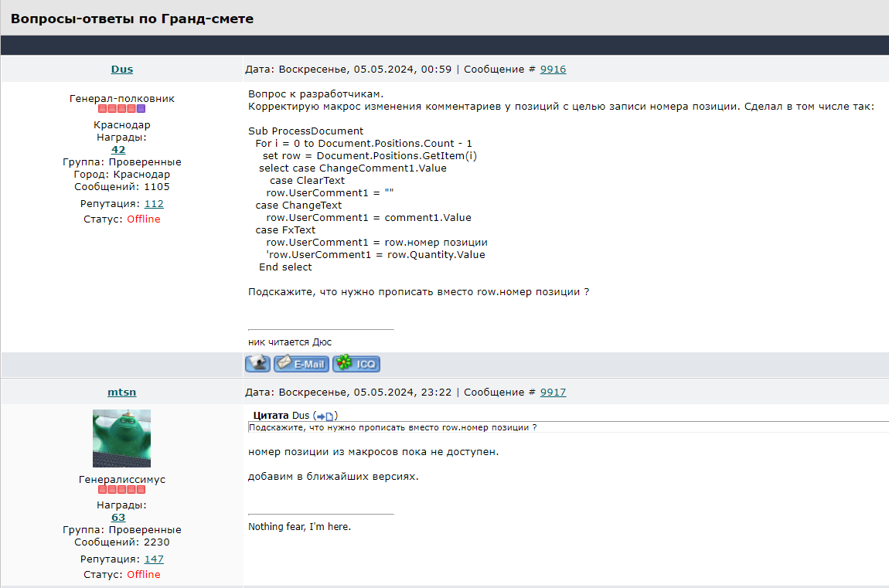The height and width of the screenshot is (588, 889).
Task: Click mtsn rank stars bar
Action: click(x=122, y=489)
